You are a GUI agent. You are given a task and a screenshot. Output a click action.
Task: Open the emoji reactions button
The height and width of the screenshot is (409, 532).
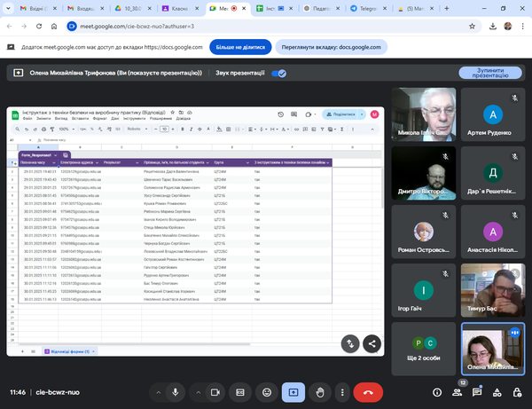pos(266,391)
